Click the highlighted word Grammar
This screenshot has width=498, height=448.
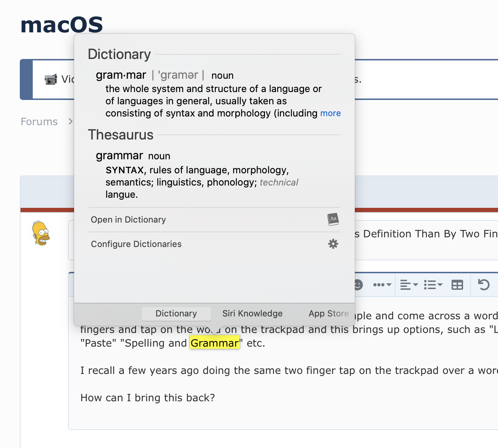214,343
